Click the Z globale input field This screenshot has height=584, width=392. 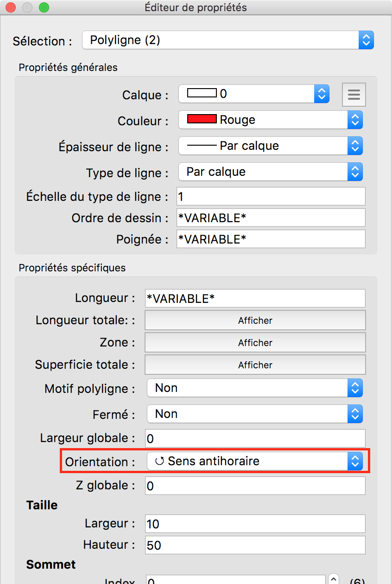point(255,486)
